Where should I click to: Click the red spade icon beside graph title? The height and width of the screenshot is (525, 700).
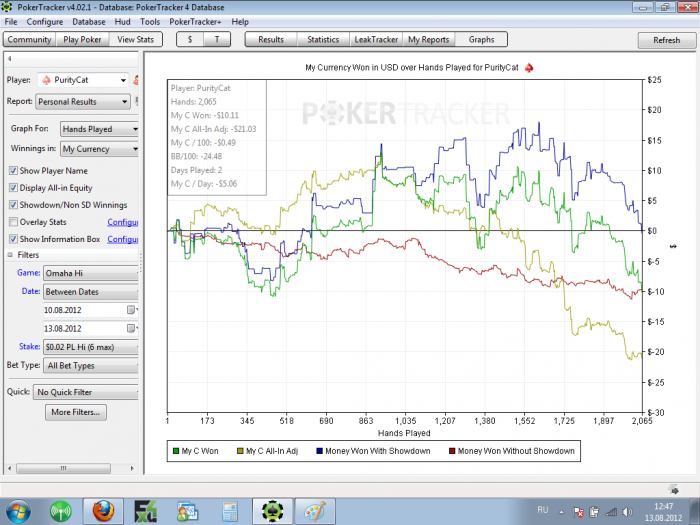[529, 68]
